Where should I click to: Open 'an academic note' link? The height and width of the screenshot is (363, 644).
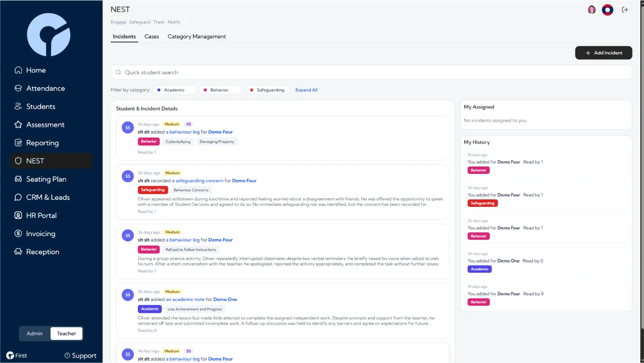185,299
